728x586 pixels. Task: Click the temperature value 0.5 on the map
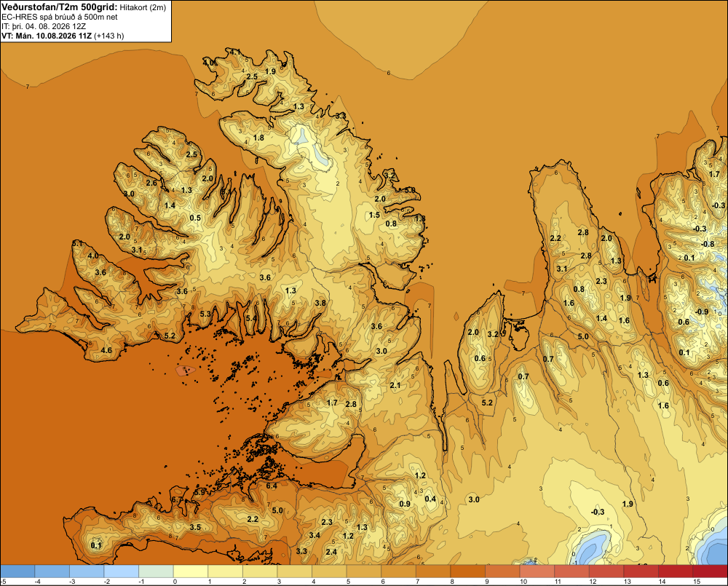pyautogui.click(x=195, y=218)
